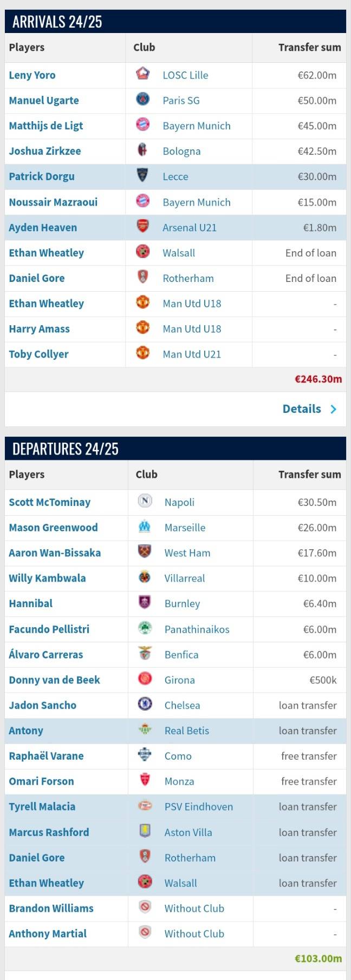
Task: Open the arrivals Details link
Action: coord(302,409)
